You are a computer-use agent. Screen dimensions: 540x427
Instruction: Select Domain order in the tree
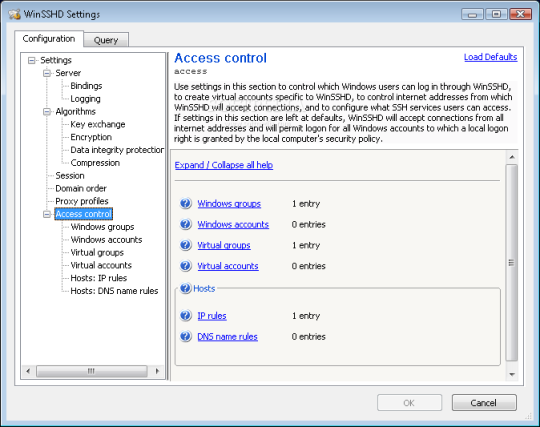pos(81,188)
